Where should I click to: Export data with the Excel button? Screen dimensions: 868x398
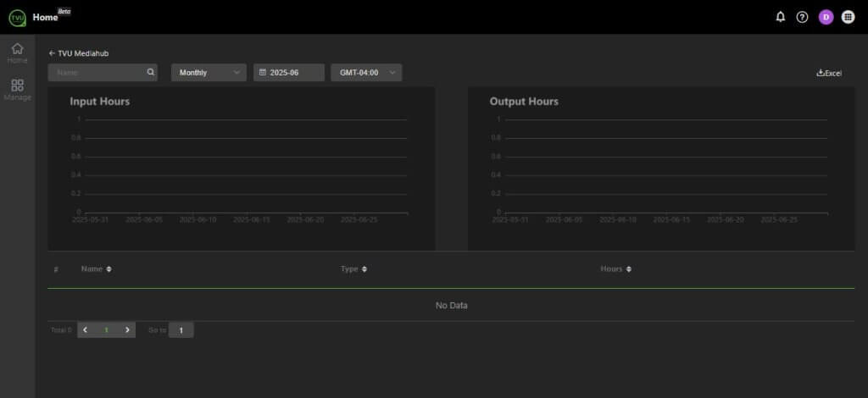(x=829, y=74)
